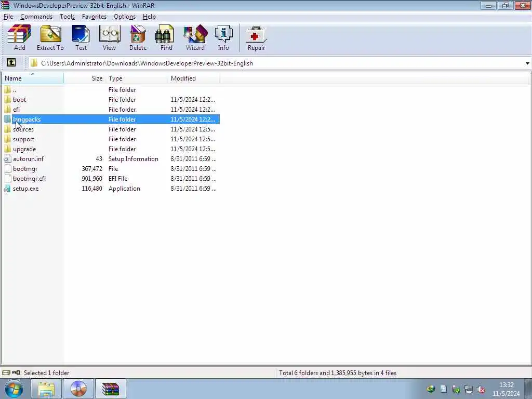Click the 901,960 size value
The width and height of the screenshot is (532, 399).
(x=92, y=179)
